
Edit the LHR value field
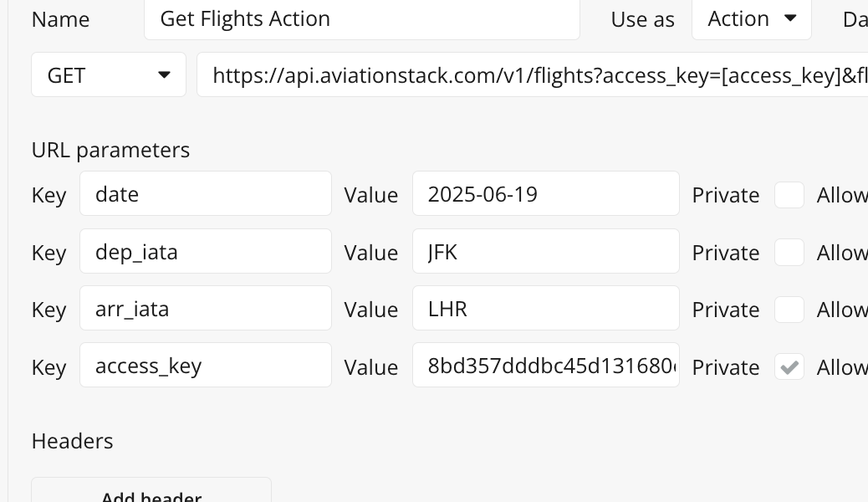point(545,309)
